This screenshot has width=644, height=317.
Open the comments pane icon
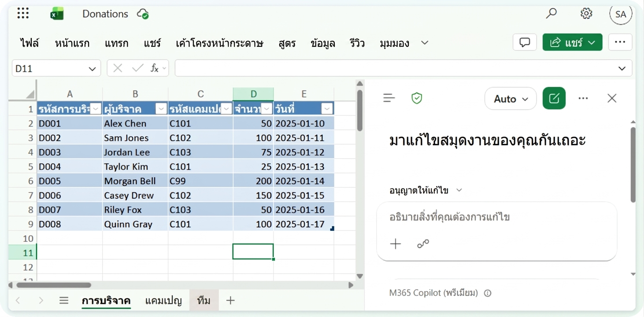525,42
